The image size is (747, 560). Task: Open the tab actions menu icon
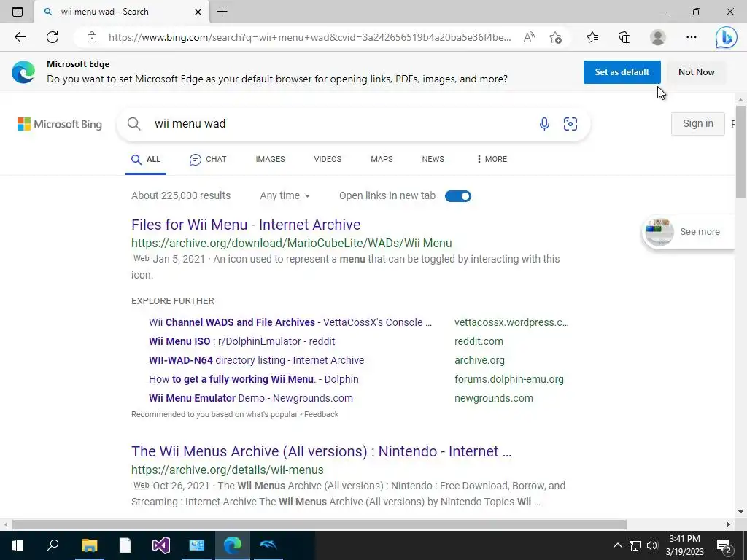pos(18,12)
